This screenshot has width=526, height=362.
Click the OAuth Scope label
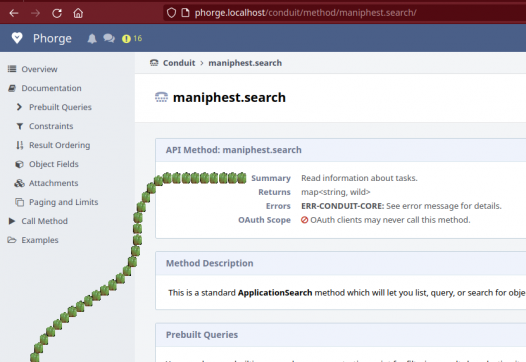coord(264,220)
